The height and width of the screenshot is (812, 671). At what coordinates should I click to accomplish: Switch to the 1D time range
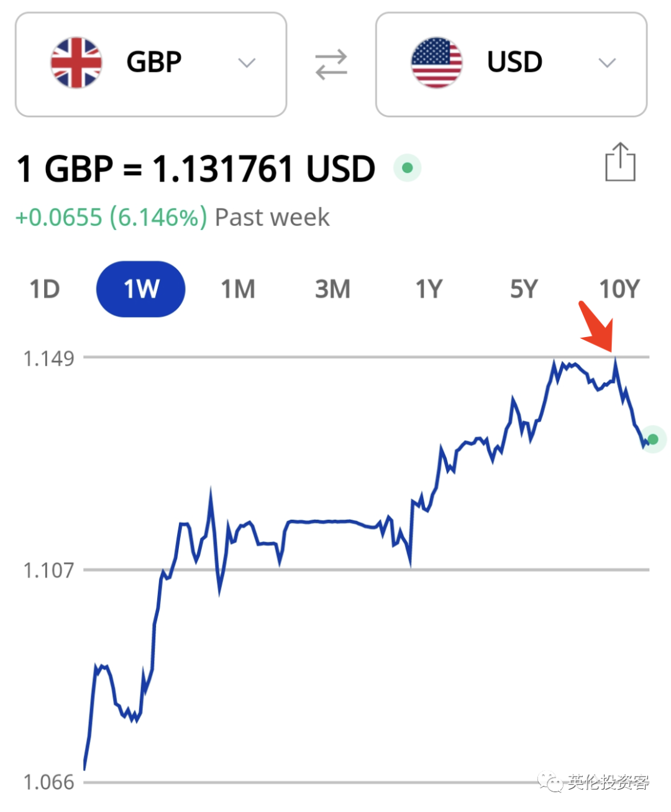(45, 289)
